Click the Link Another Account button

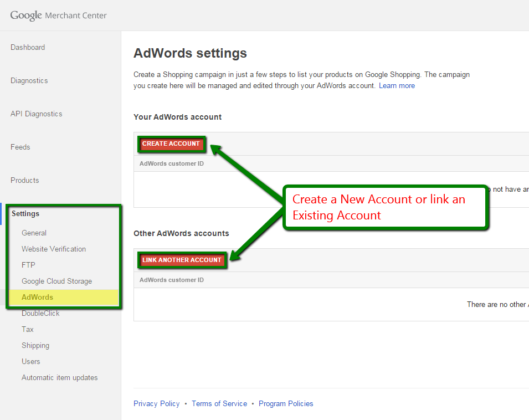coord(182,260)
